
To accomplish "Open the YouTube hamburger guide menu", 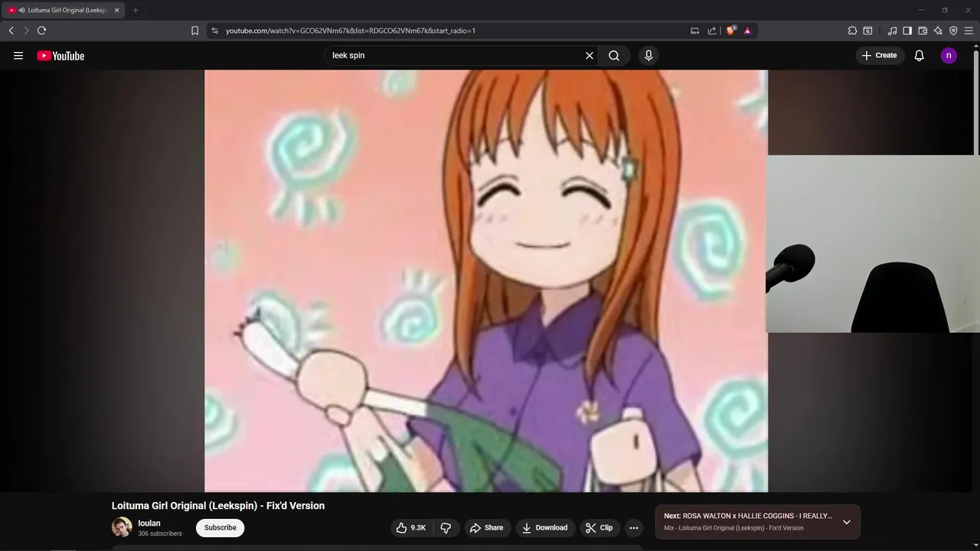I will point(18,55).
